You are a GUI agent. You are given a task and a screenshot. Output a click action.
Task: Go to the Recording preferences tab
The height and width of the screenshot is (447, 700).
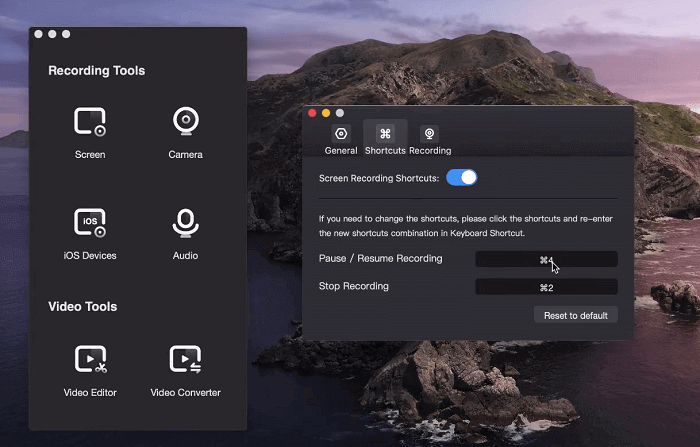[430, 140]
